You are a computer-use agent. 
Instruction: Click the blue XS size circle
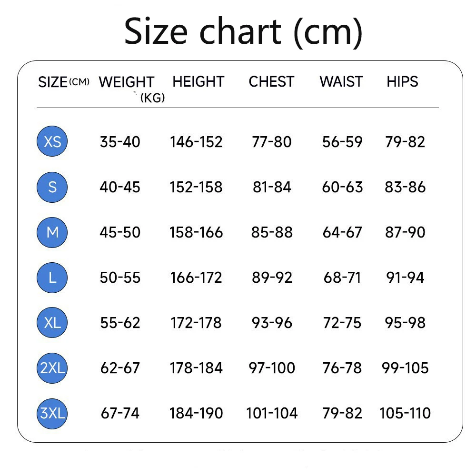tap(52, 141)
